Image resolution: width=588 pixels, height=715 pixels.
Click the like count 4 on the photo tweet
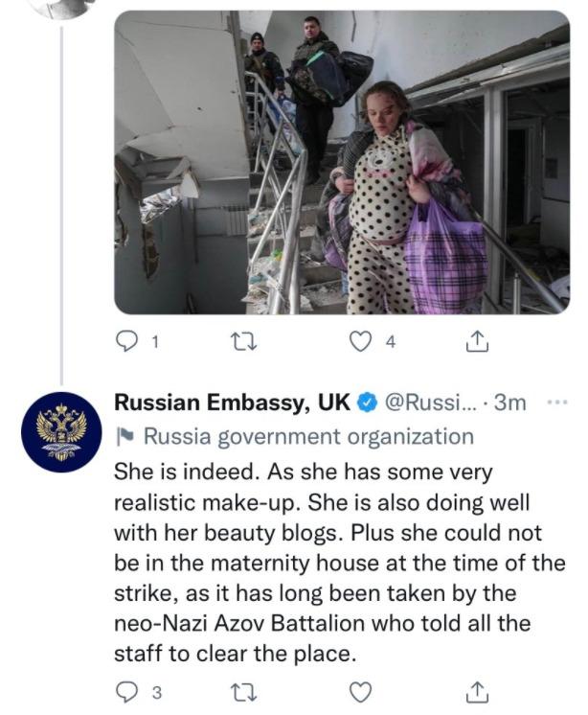coord(390,343)
